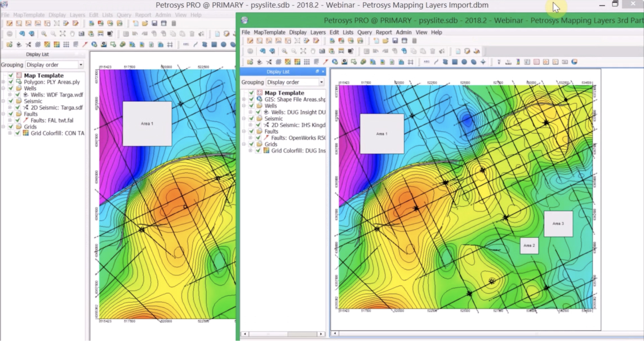This screenshot has height=341, width=644.
Task: Open the MapTemplate menu in front window
Action: (269, 32)
